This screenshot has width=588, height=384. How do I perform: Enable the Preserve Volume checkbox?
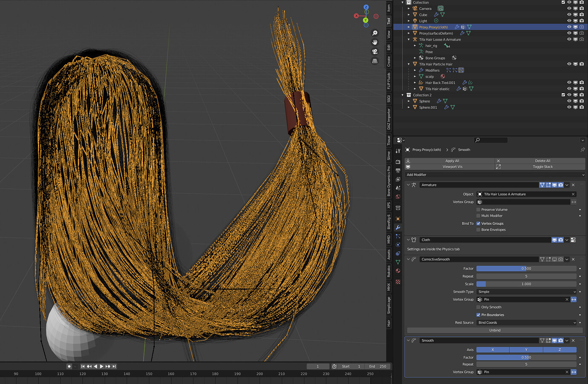pos(478,209)
